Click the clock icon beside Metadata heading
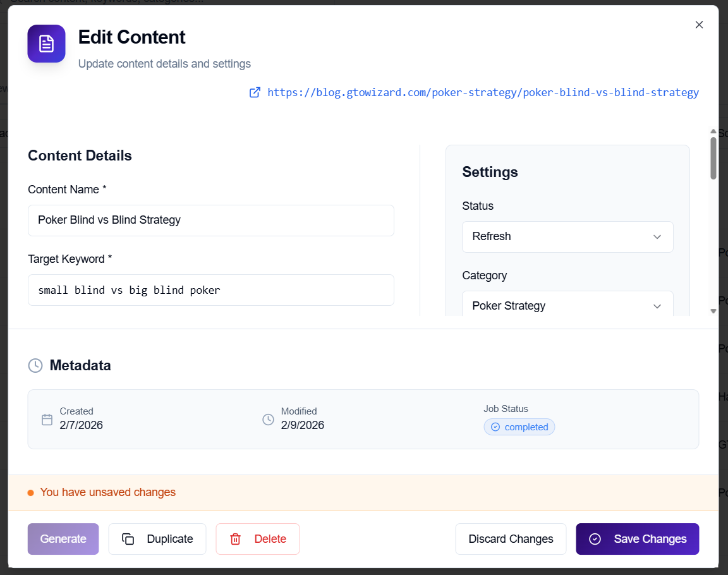 tap(37, 365)
